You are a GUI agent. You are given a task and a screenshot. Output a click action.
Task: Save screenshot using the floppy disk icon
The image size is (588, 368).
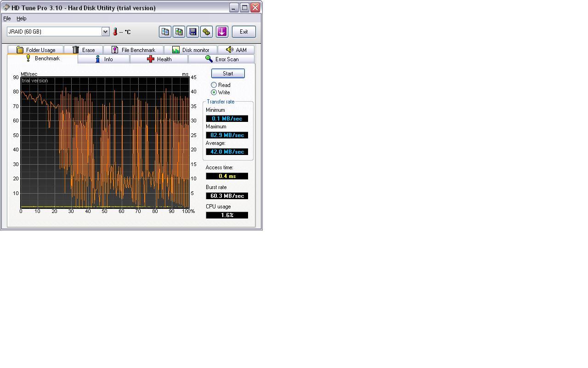[x=193, y=32]
